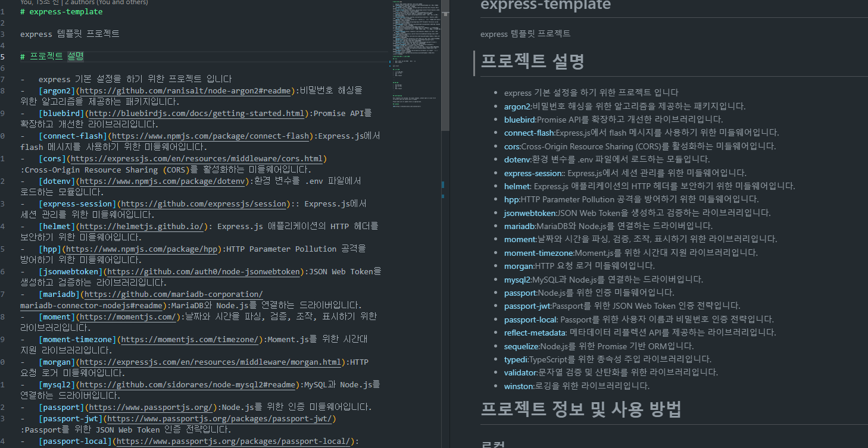The height and width of the screenshot is (448, 868).
Task: Click the '# 프로젝트 설명' heading line in the editor
Action: 52,57
